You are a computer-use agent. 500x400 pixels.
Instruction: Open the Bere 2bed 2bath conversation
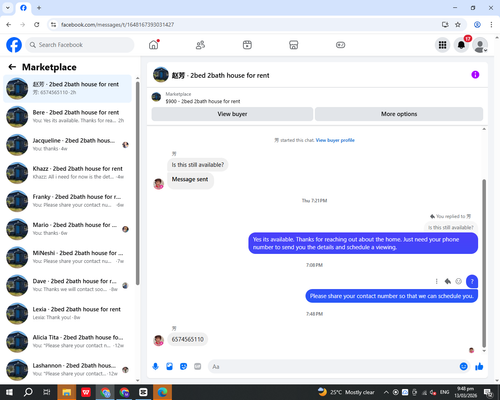coord(67,116)
